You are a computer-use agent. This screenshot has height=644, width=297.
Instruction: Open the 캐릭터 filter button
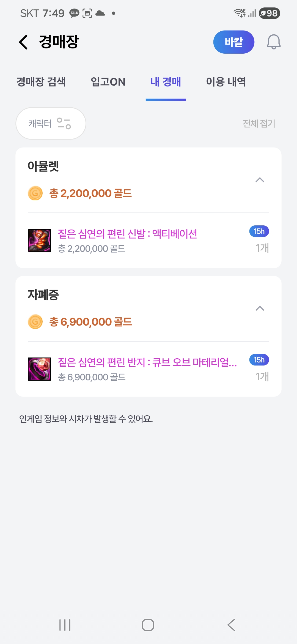[51, 124]
